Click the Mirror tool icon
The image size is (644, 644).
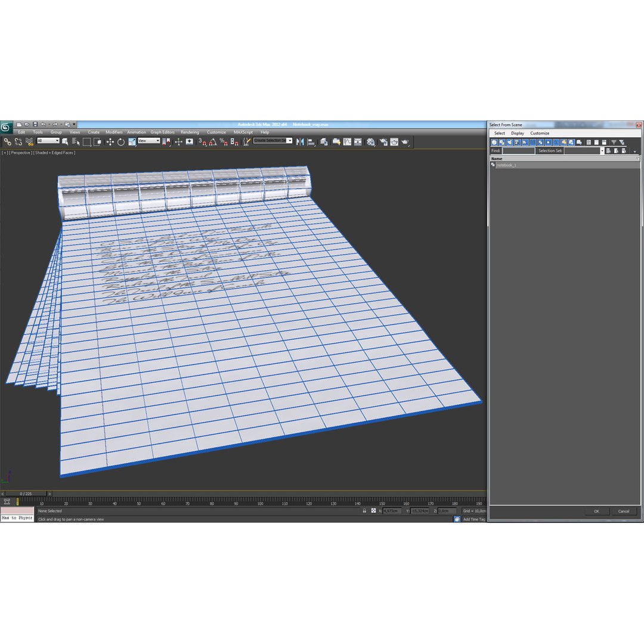[300, 142]
